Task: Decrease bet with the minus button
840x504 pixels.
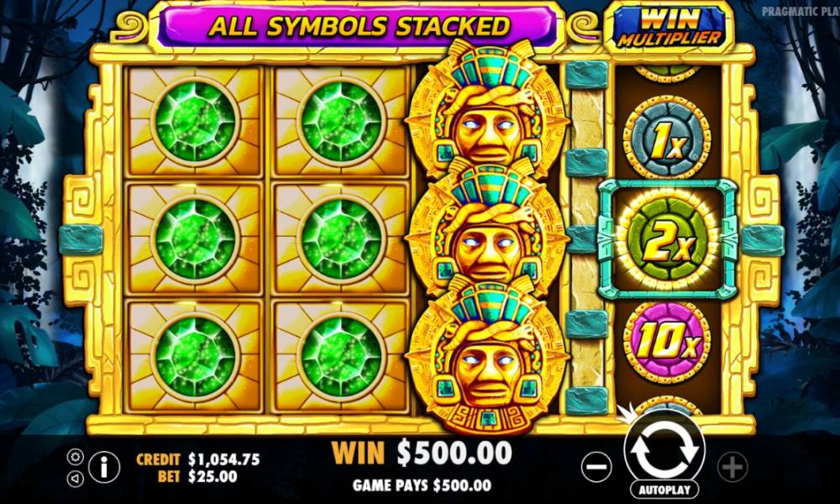Action: [596, 467]
